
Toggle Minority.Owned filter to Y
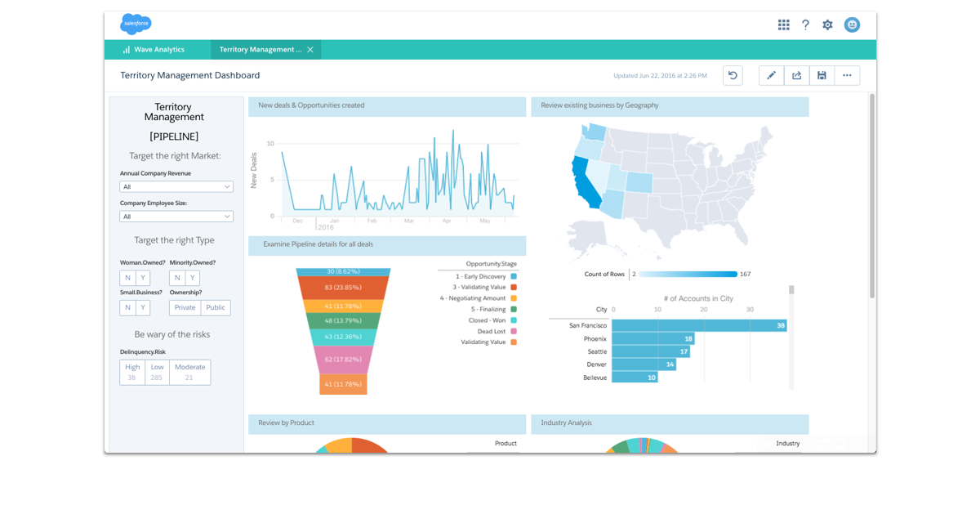point(192,279)
